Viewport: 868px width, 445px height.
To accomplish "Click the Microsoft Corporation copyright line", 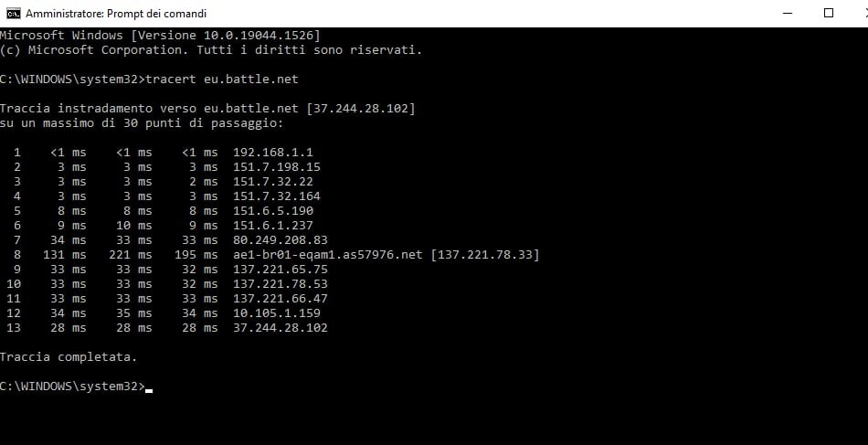I will (x=211, y=50).
